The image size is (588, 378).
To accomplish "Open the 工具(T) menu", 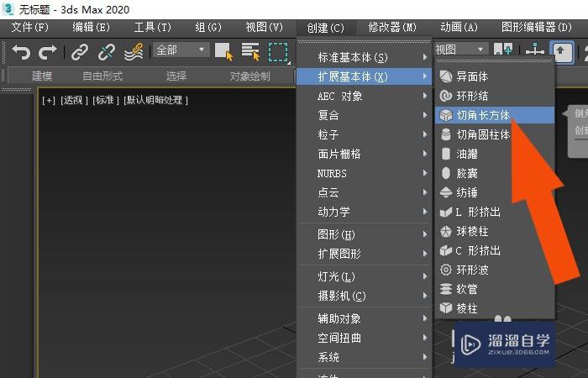I will tap(153, 27).
